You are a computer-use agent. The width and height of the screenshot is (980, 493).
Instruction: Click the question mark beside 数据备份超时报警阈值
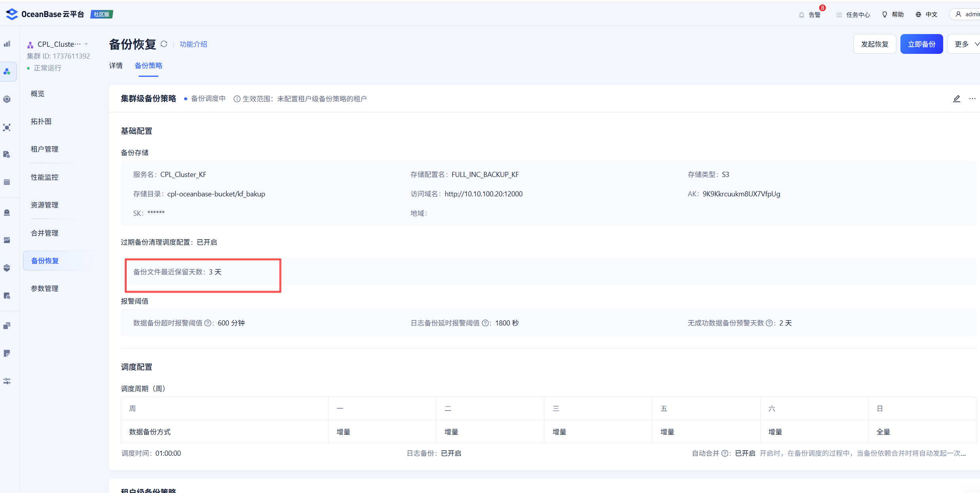click(207, 323)
